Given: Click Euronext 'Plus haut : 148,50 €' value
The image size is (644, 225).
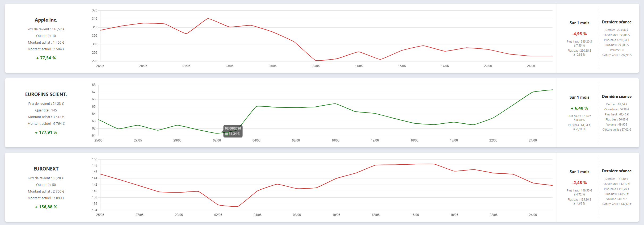Looking at the screenshot, I should tap(579, 190).
